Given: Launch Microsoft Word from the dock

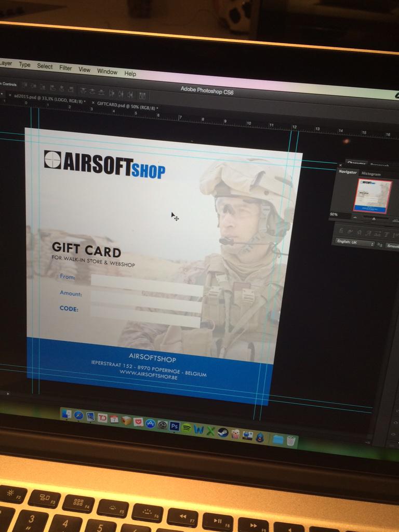Looking at the screenshot, I should coord(199,430).
